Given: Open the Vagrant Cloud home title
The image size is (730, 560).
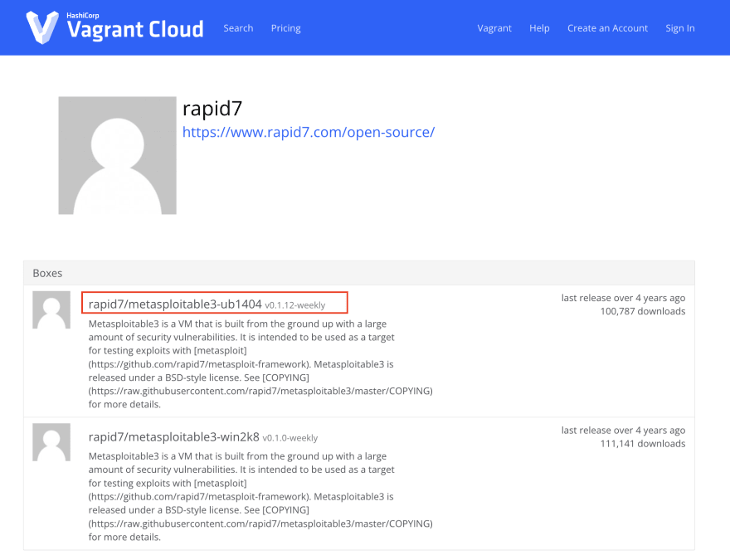Looking at the screenshot, I should tap(135, 29).
